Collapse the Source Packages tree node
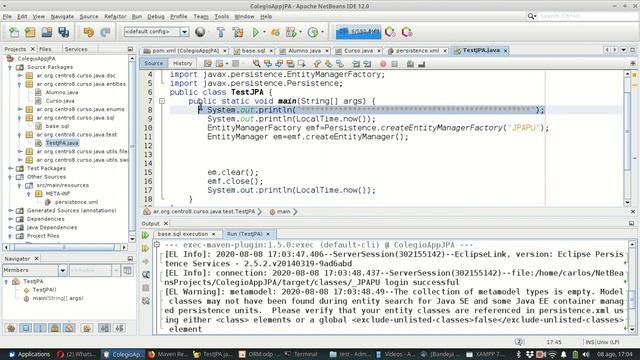The image size is (640, 360). 10,67
